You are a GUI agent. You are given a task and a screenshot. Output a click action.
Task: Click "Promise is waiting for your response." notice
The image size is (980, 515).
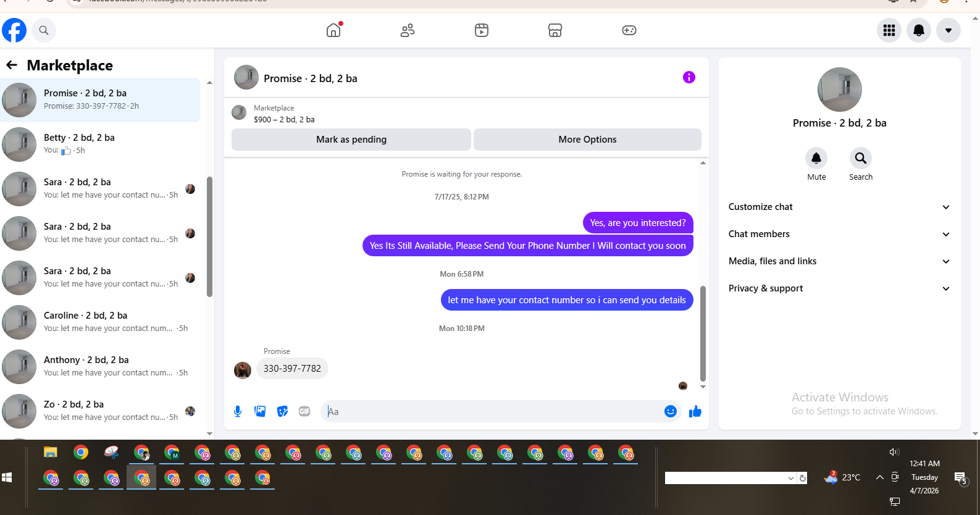click(x=462, y=174)
